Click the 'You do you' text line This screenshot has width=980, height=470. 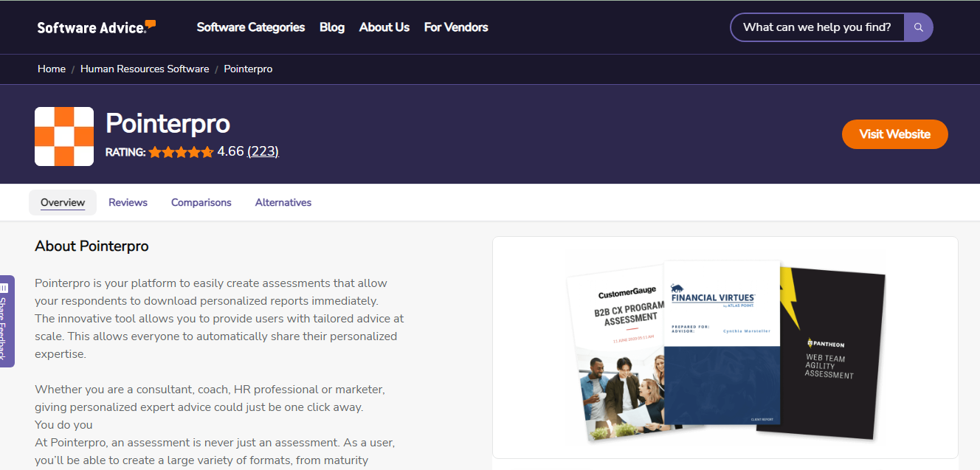[63, 424]
